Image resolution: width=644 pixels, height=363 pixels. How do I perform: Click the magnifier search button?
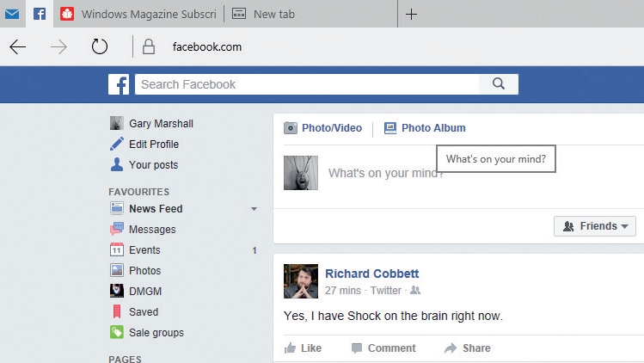(499, 84)
